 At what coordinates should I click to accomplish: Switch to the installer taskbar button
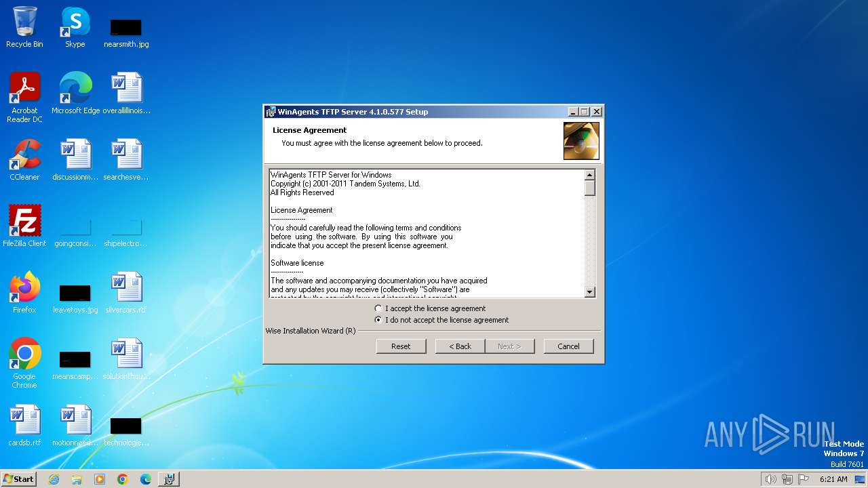169,479
